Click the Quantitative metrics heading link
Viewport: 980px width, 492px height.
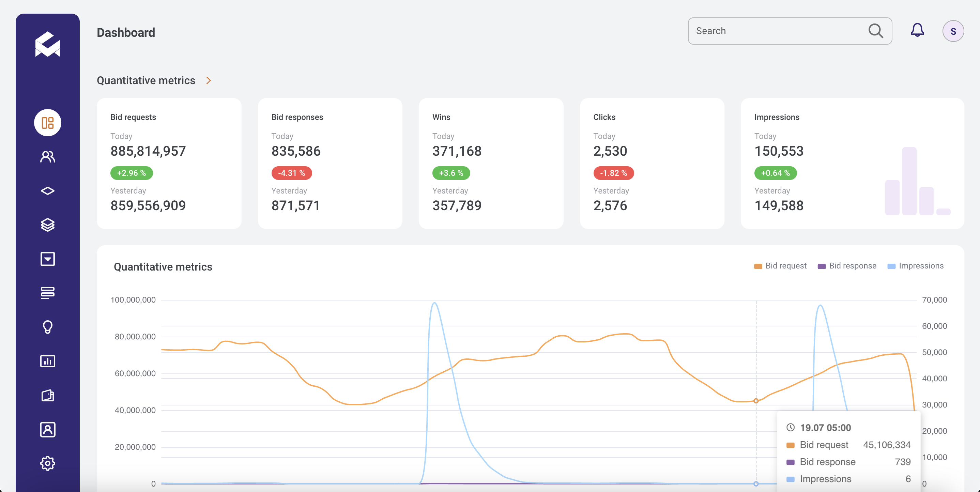coord(146,81)
